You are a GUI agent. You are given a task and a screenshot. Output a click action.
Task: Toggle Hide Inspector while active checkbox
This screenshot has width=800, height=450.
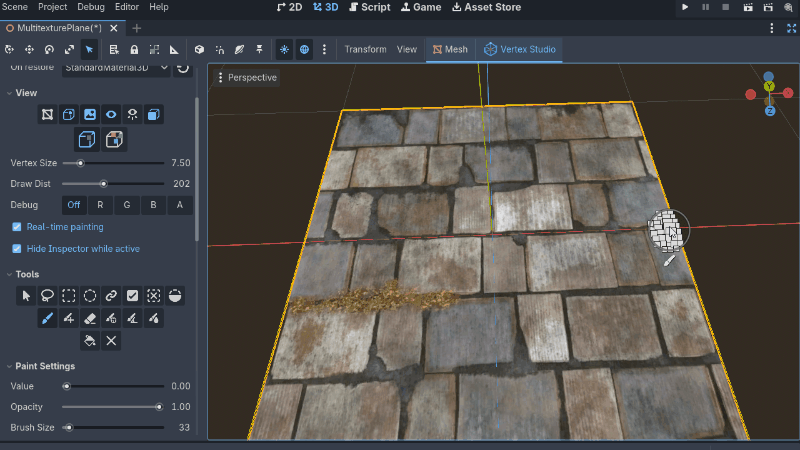point(17,248)
